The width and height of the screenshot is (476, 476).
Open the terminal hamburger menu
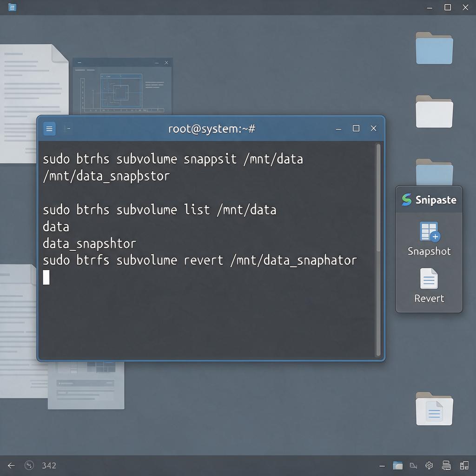coord(49,129)
